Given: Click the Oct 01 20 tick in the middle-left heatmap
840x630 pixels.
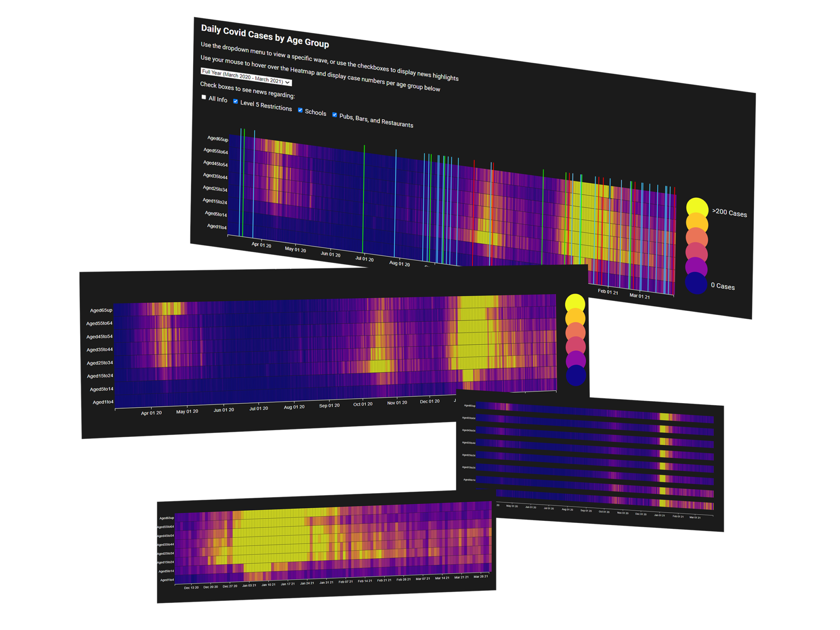Looking at the screenshot, I should 363,404.
